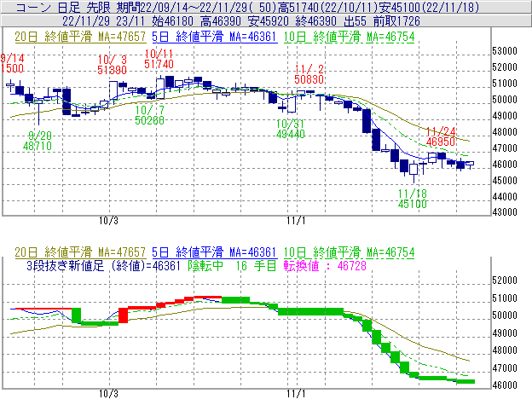Image resolution: width=532 pixels, height=405 pixels.
Task: Click the 陰転中 16 手目 status text
Action: [x=233, y=265]
